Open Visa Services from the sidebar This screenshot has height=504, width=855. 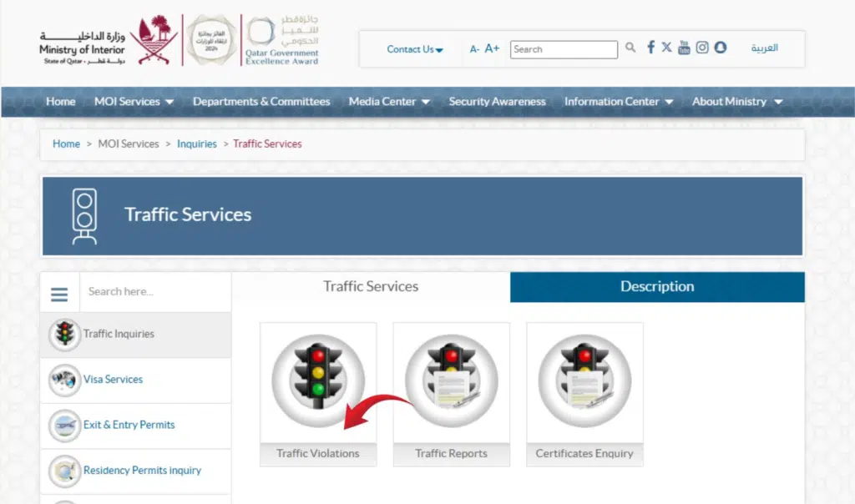pyautogui.click(x=112, y=380)
